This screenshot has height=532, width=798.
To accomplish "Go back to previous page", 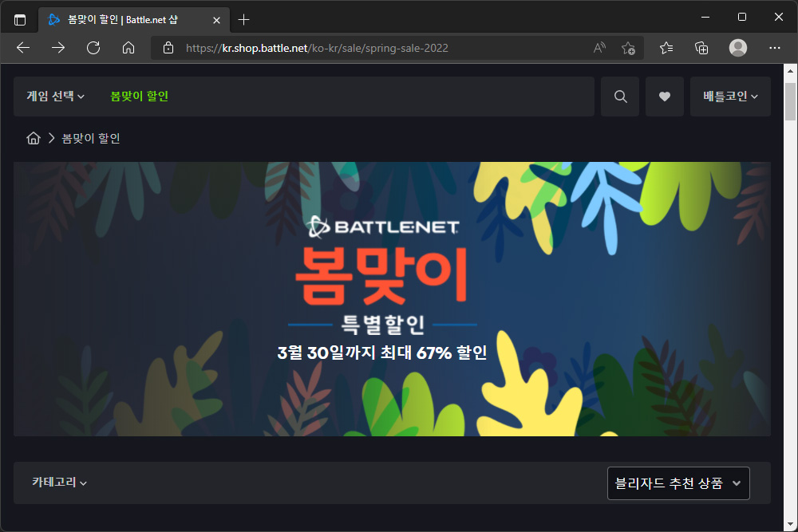I will 23,48.
